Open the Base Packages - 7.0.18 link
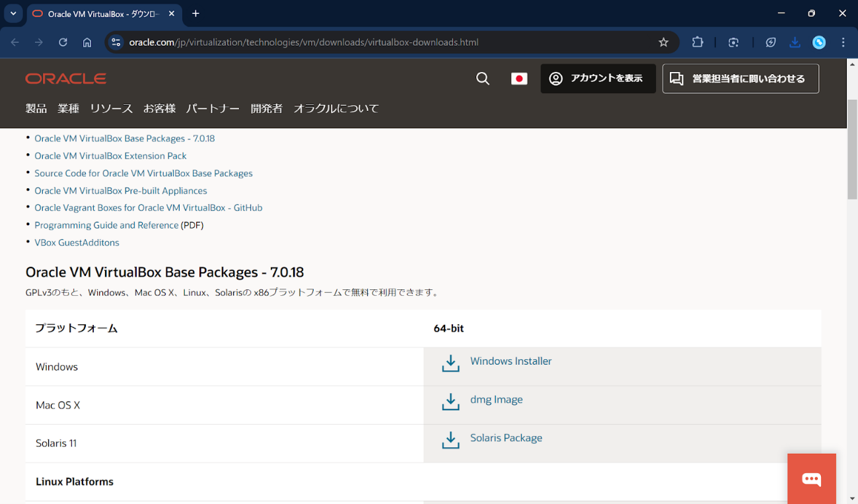858x504 pixels. (125, 139)
